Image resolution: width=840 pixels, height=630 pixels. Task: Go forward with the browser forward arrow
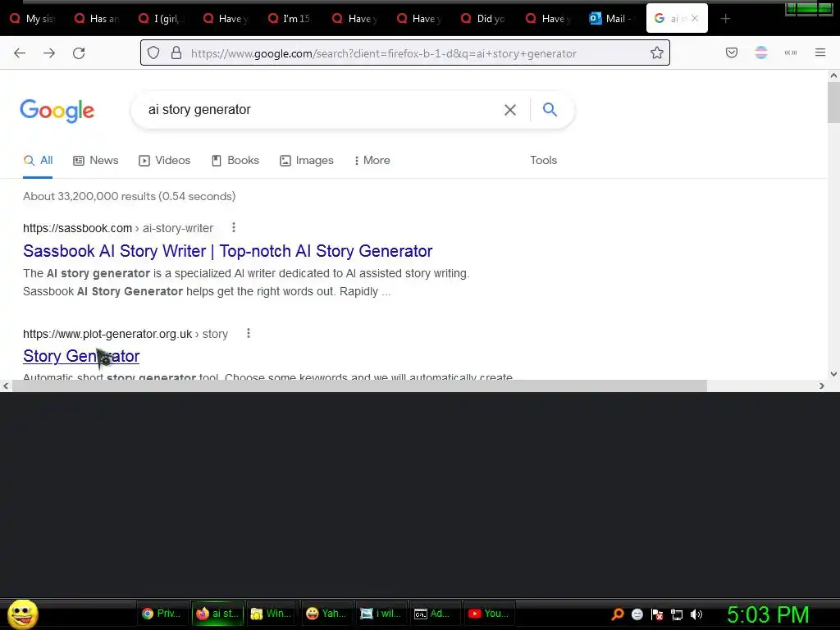tap(49, 53)
